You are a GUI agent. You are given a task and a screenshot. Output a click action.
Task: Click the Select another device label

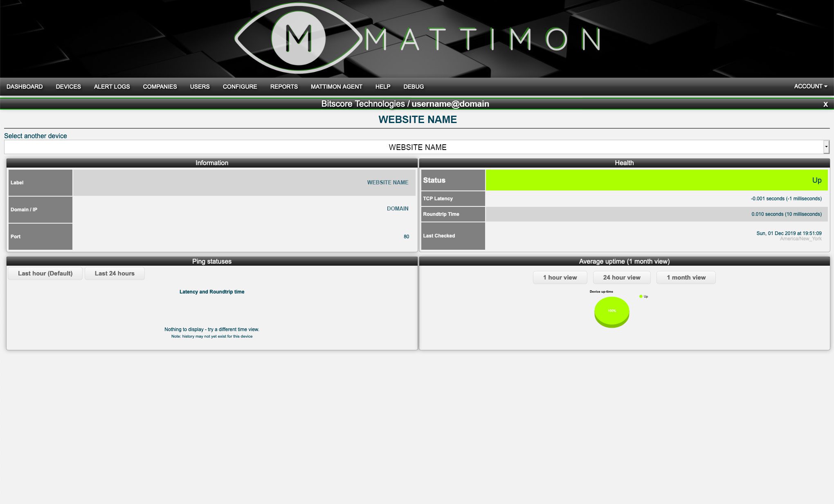pos(36,136)
